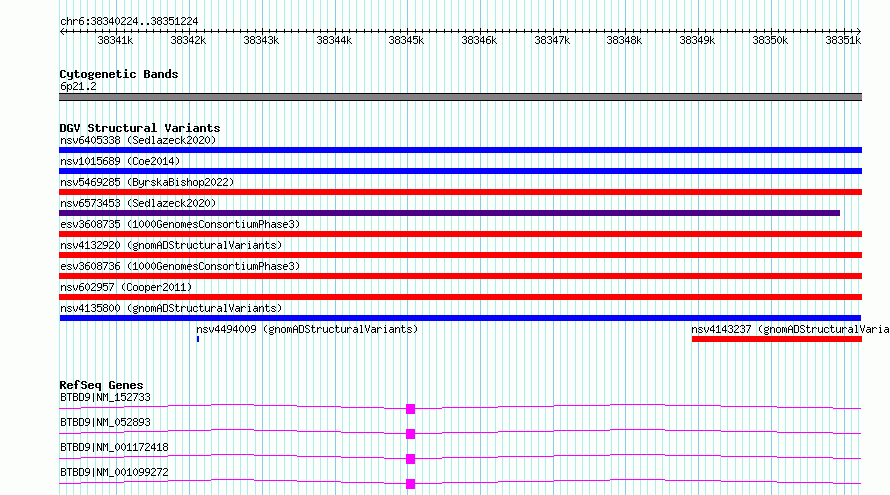Screen dimensions: 890x495
Task: Select the purple nsv6573453 variant bar
Action: tap(450, 213)
